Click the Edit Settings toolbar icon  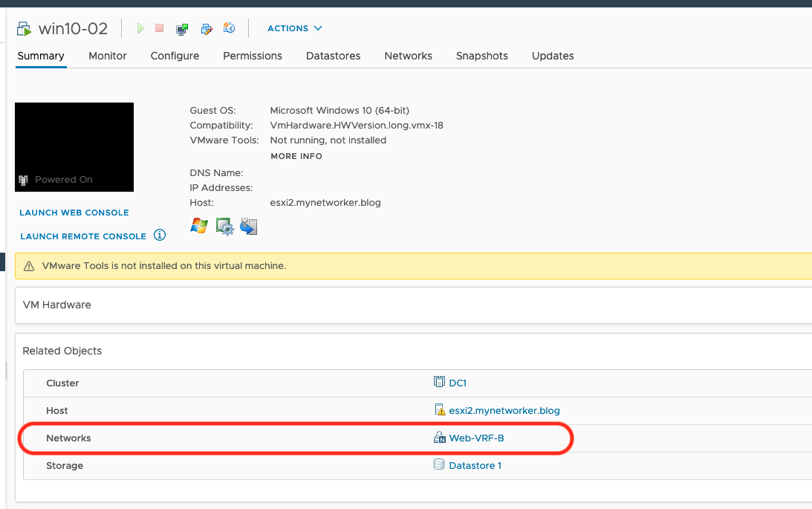(207, 29)
